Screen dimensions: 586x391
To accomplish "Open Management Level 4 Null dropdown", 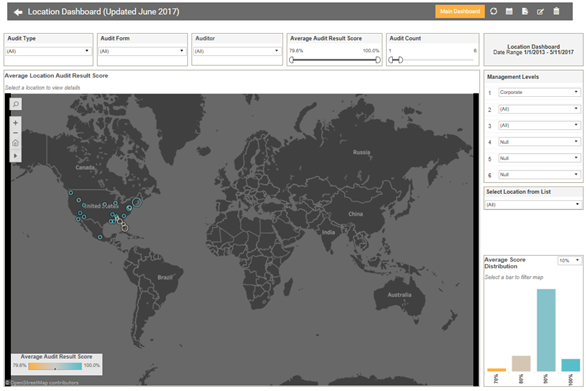I will (x=539, y=142).
